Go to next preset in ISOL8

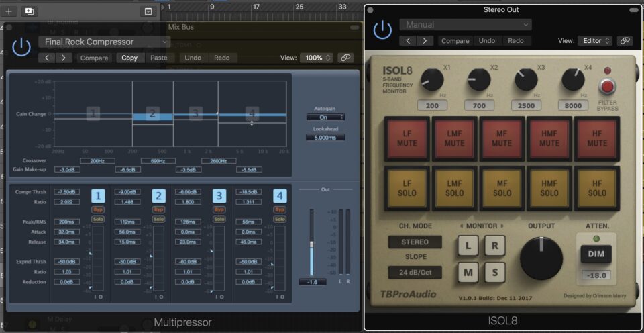[425, 41]
